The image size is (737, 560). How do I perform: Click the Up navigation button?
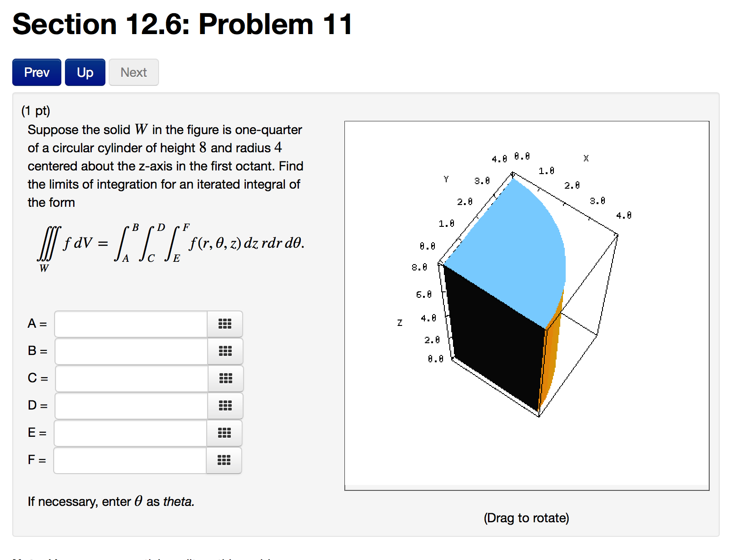pyautogui.click(x=85, y=72)
